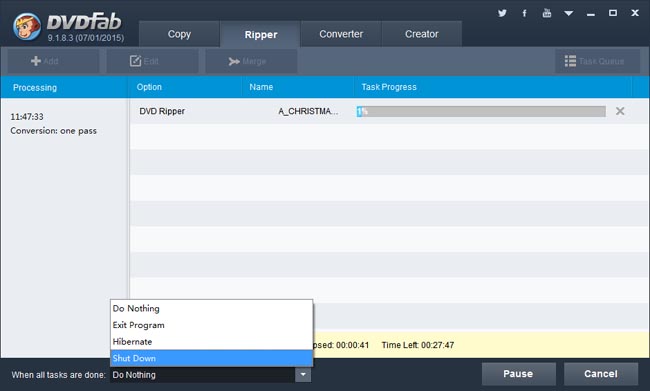
Task: Switch to the Copy tab
Action: click(x=179, y=34)
